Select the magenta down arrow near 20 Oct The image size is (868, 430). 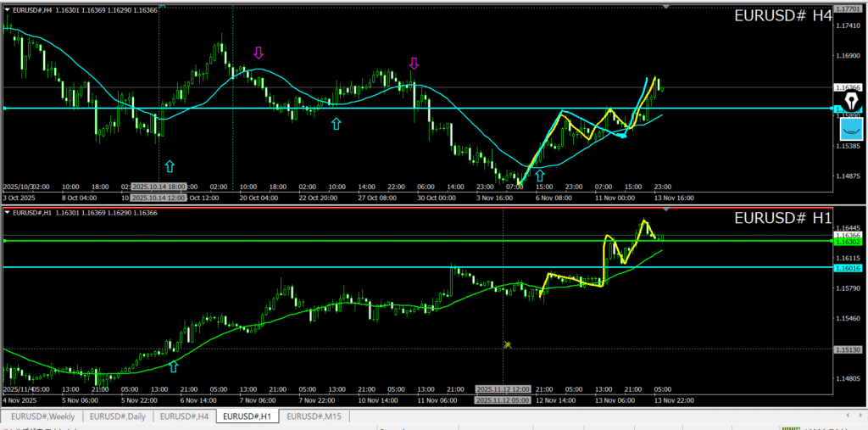pyautogui.click(x=258, y=53)
